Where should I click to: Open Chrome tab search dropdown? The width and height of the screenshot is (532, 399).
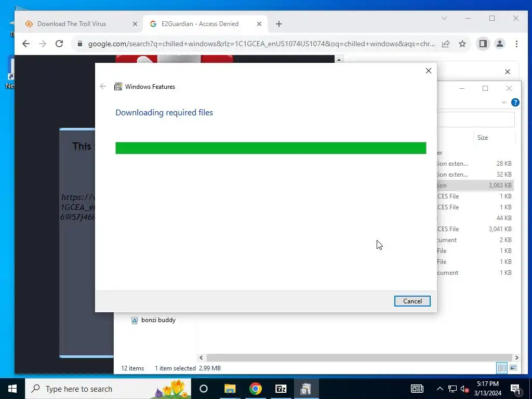point(444,18)
